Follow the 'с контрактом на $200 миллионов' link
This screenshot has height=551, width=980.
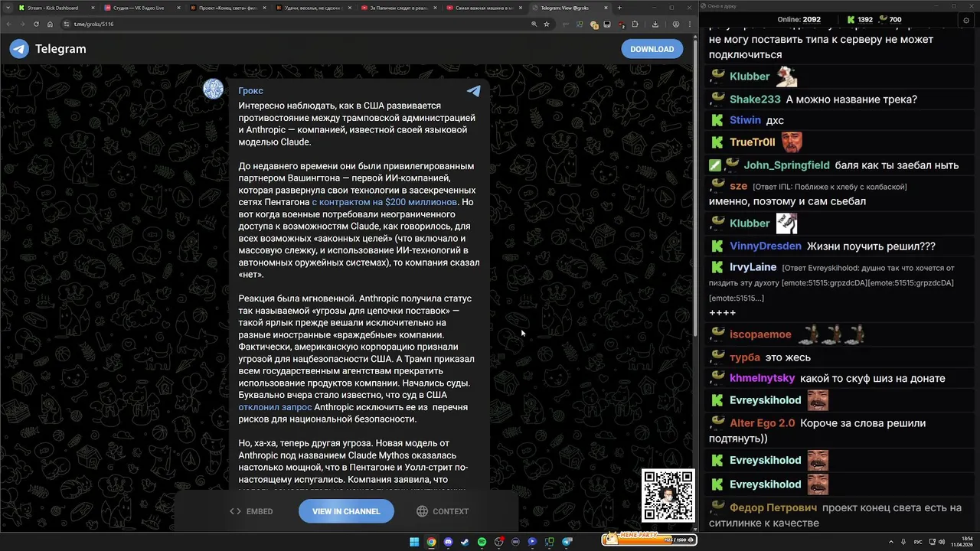point(384,202)
